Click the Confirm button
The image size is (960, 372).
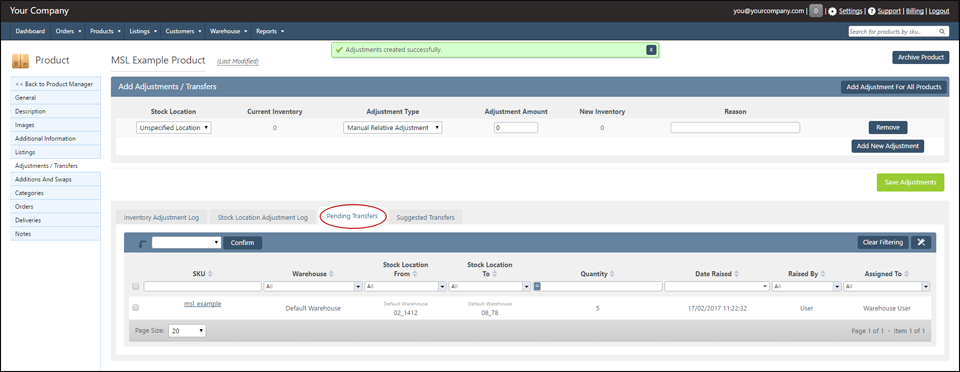point(242,242)
